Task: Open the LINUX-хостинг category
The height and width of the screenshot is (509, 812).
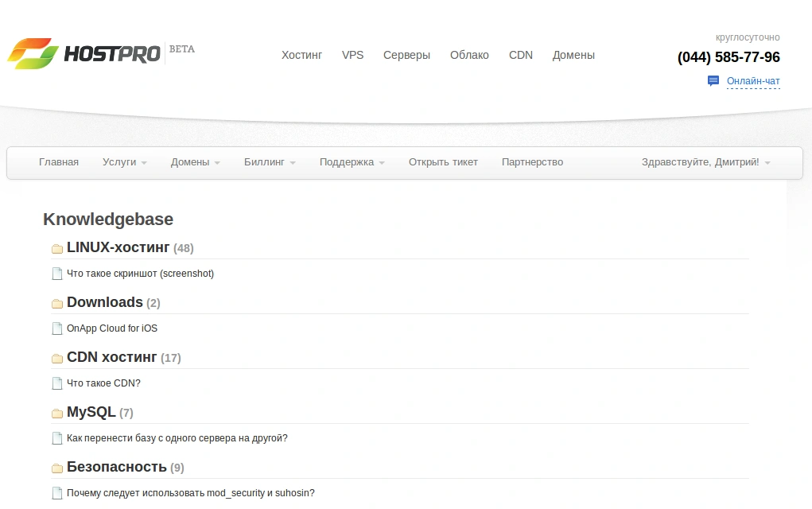Action: (x=118, y=247)
